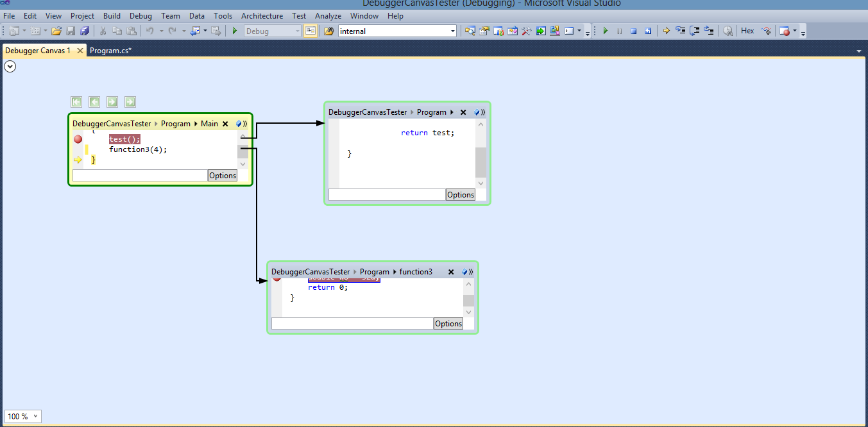Viewport: 868px width, 427px height.
Task: Toggle breakpoint on the test() line
Action: tap(78, 139)
